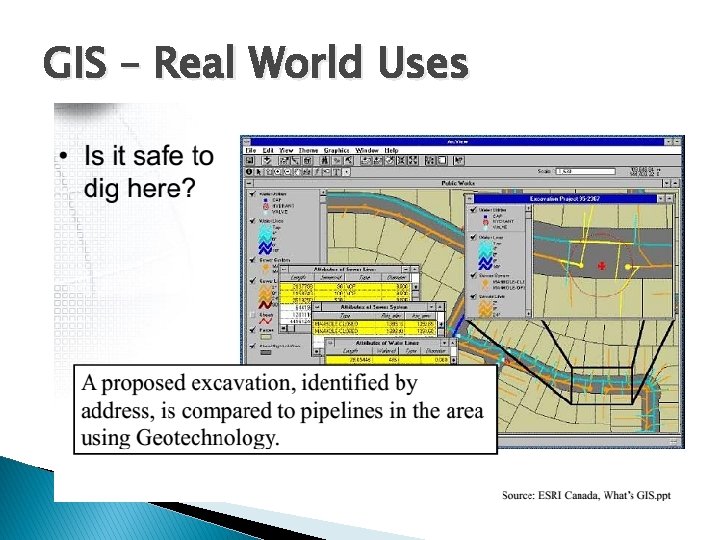This screenshot has height=540, width=720.
Task: Click the red excavation marker on map
Action: point(602,265)
